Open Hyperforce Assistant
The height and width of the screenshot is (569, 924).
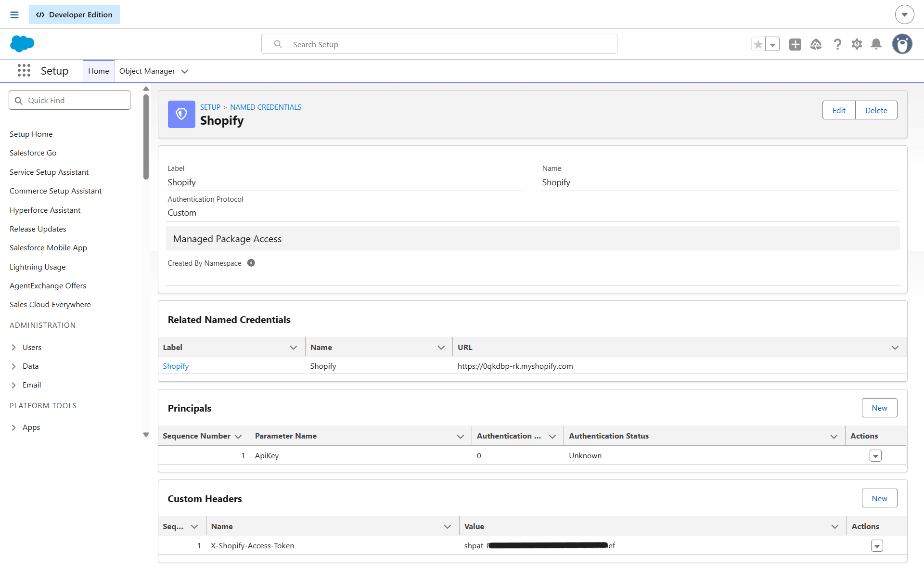45,210
